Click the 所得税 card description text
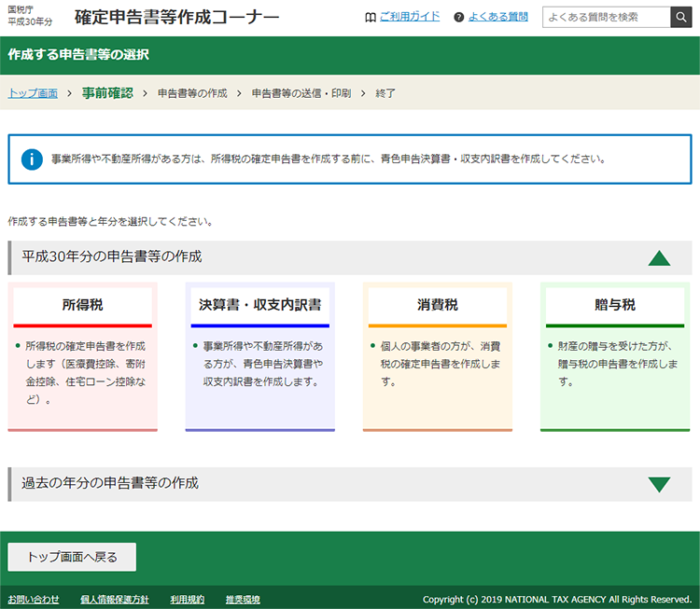This screenshot has width=700, height=609. click(85, 372)
